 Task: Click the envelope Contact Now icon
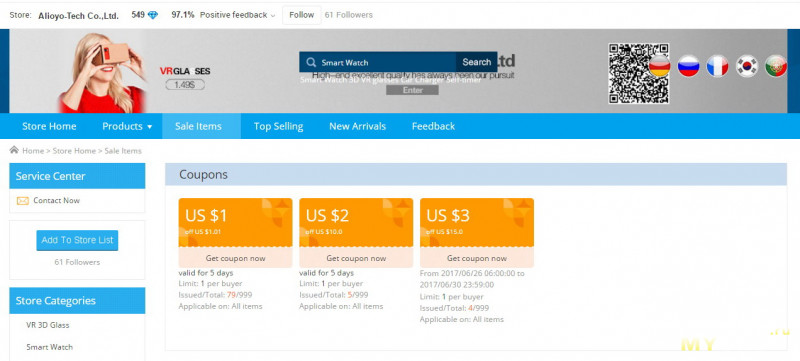coord(22,201)
